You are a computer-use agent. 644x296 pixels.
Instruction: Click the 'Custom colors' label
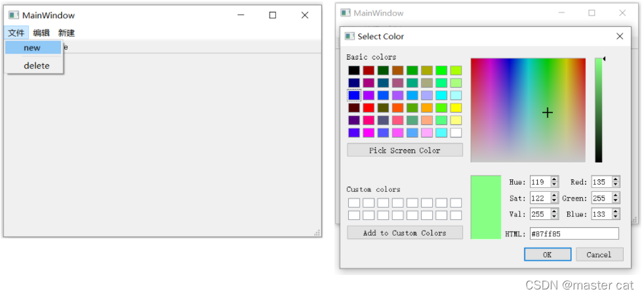tap(373, 189)
